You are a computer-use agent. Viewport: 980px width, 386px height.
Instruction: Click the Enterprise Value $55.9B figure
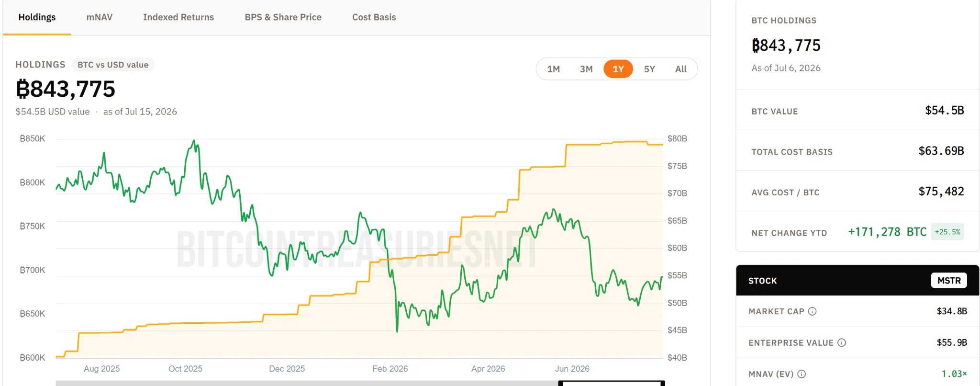point(952,342)
